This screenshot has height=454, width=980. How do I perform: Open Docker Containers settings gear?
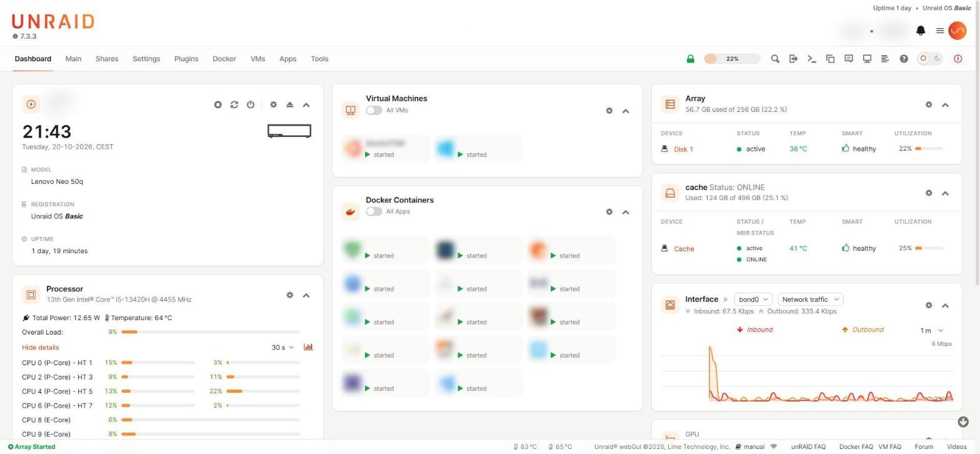[x=609, y=212]
